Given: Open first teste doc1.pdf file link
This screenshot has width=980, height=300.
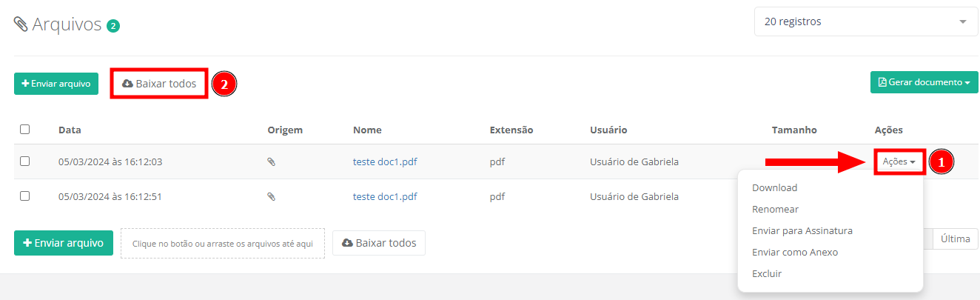Looking at the screenshot, I should (384, 161).
